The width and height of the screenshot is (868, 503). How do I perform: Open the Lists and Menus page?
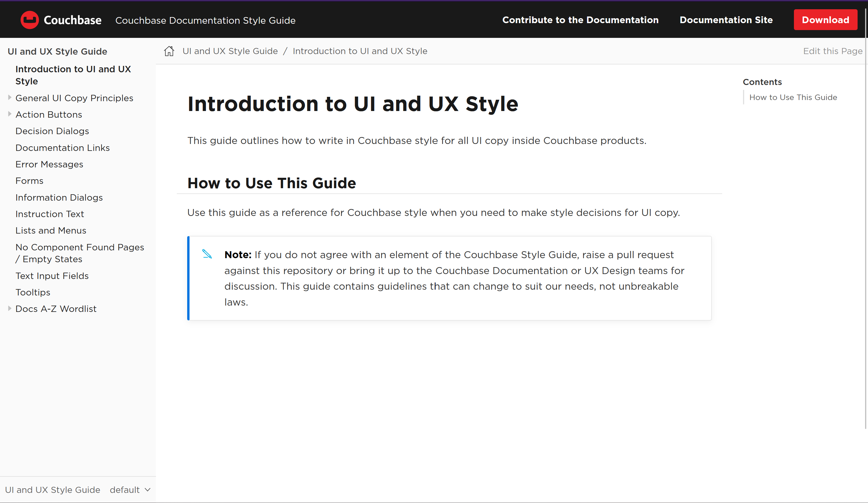[51, 230]
